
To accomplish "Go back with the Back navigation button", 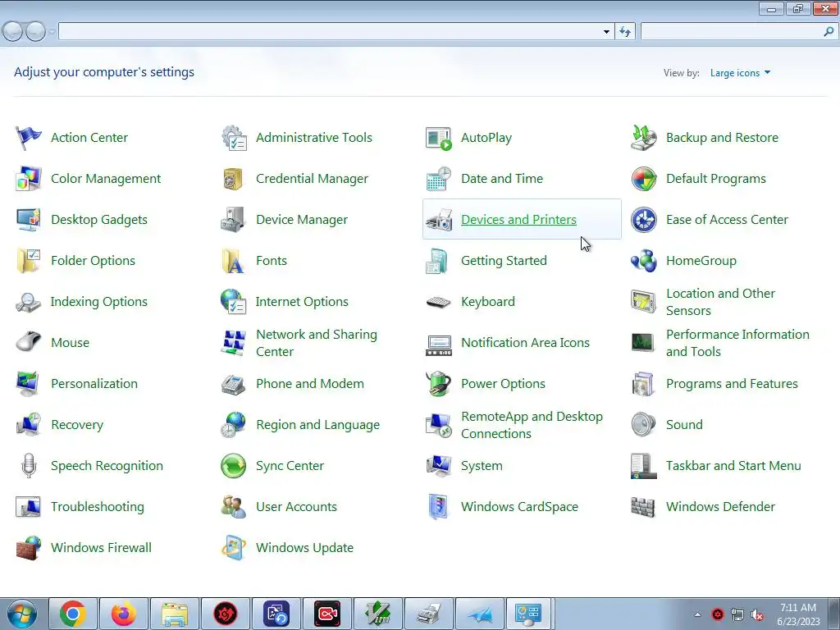I will click(13, 32).
